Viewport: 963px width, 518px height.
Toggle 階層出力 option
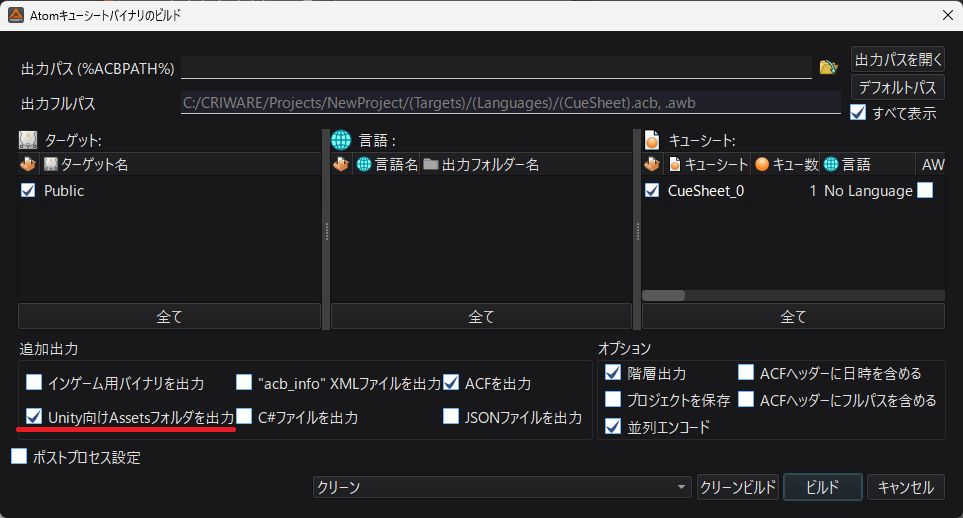(613, 372)
